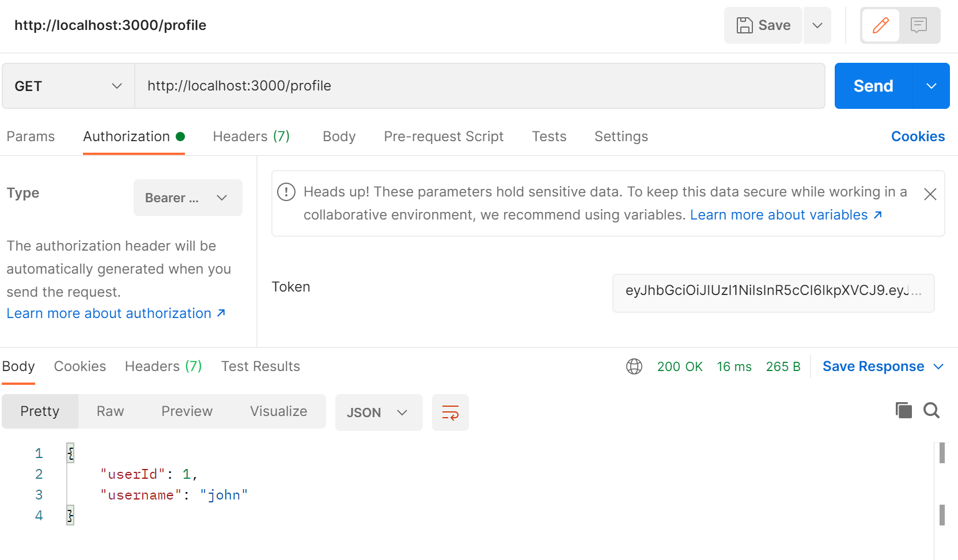Open the Pre-request Script tab
Image resolution: width=958 pixels, height=560 pixels.
click(x=444, y=137)
